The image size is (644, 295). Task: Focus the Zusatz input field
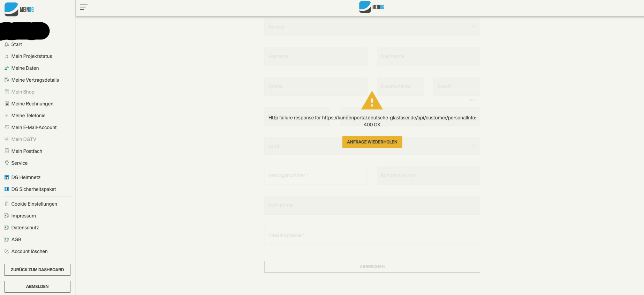click(x=457, y=86)
